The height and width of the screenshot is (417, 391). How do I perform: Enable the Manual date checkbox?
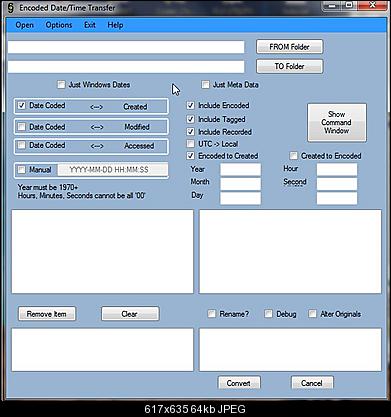22,170
